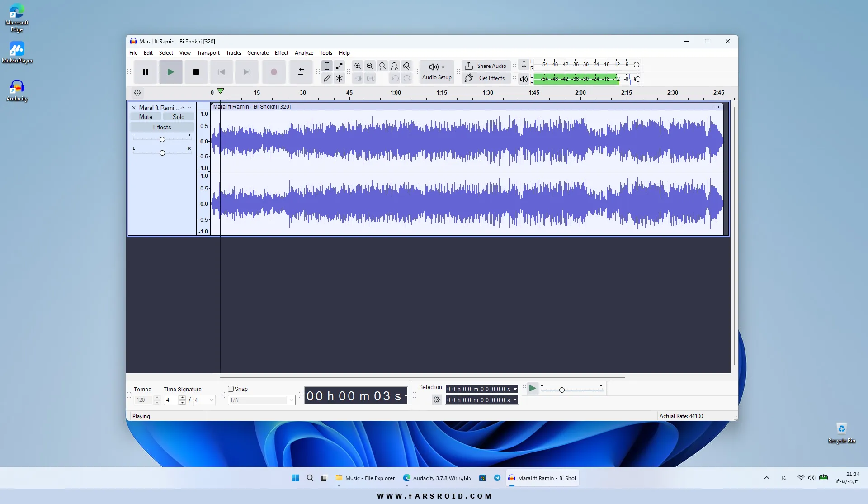Screen dimensions: 868x504
Task: Click the Zoom Out magnifier
Action: (x=370, y=66)
